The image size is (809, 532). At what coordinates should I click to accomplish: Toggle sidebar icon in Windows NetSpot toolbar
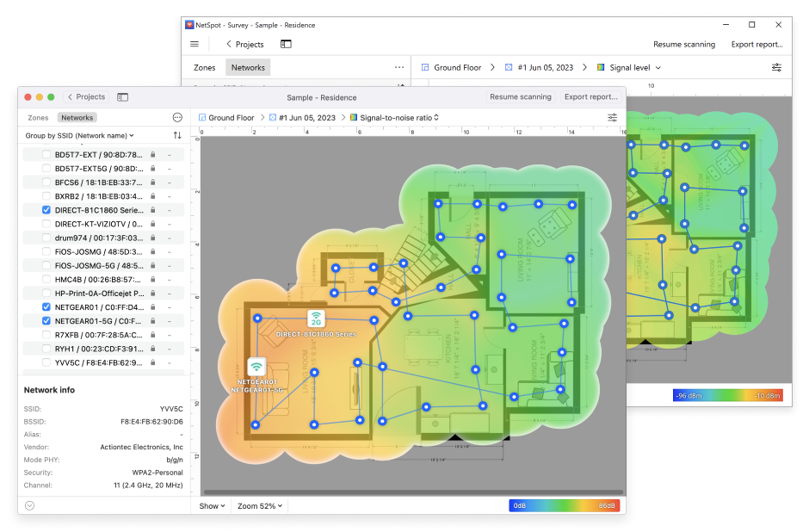[286, 45]
